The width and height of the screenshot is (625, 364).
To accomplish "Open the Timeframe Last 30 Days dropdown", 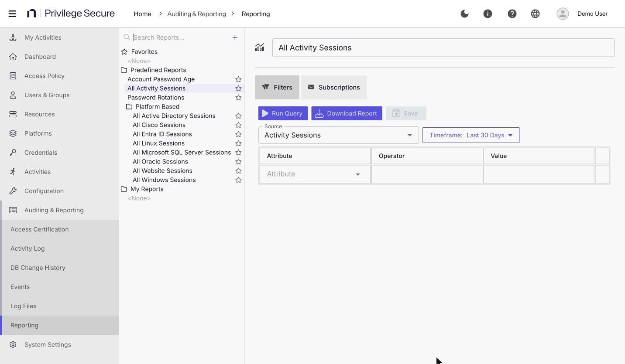I will click(471, 135).
